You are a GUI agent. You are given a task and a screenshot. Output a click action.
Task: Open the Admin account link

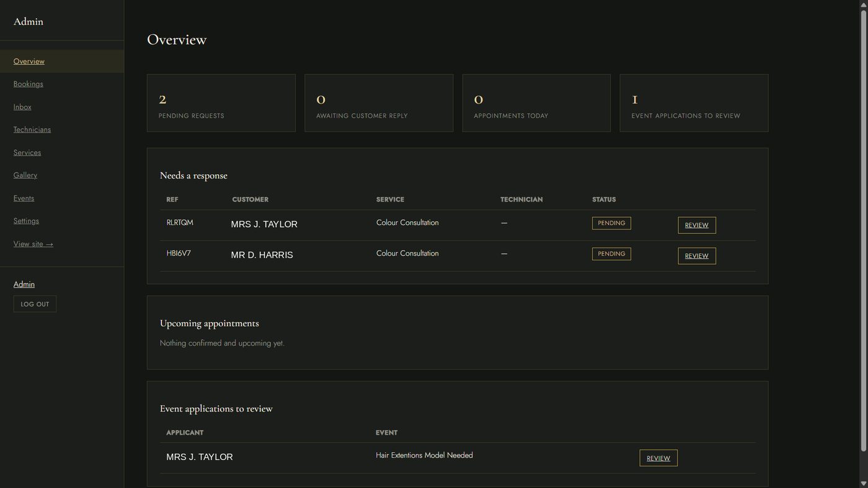[24, 285]
